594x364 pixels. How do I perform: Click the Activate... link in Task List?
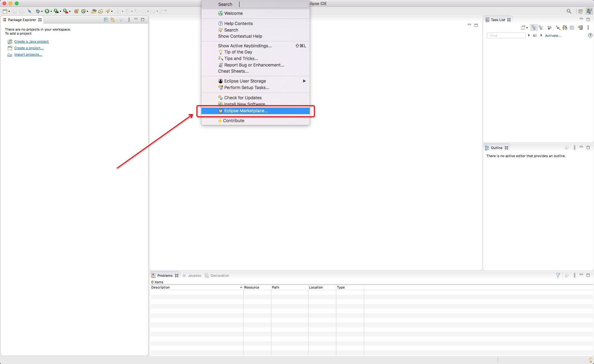pyautogui.click(x=553, y=36)
